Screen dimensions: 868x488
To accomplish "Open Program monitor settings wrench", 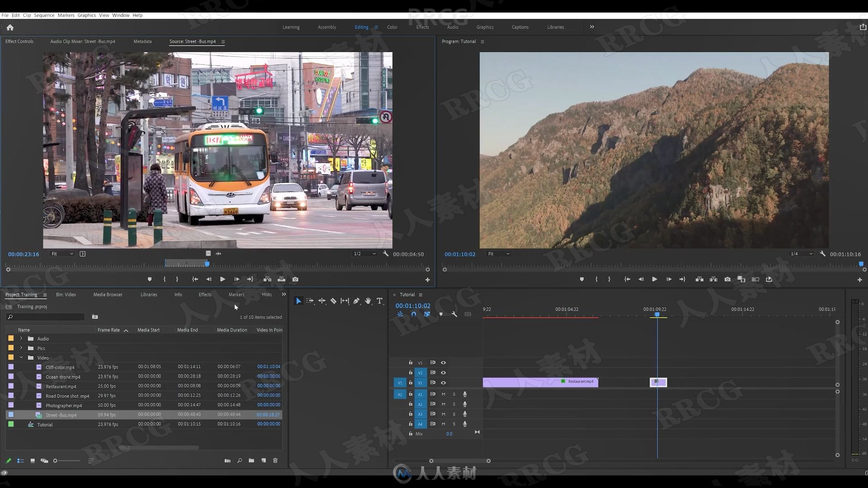I will [x=823, y=254].
